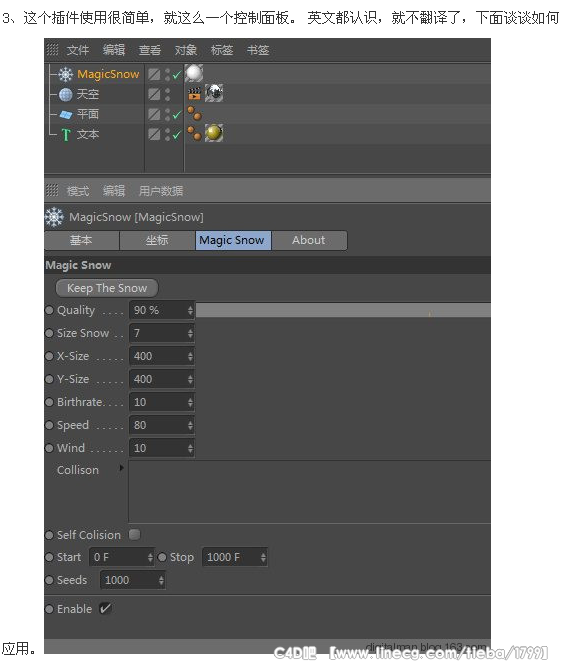
Task: Click object manager grip handle icon
Action: click(52, 50)
